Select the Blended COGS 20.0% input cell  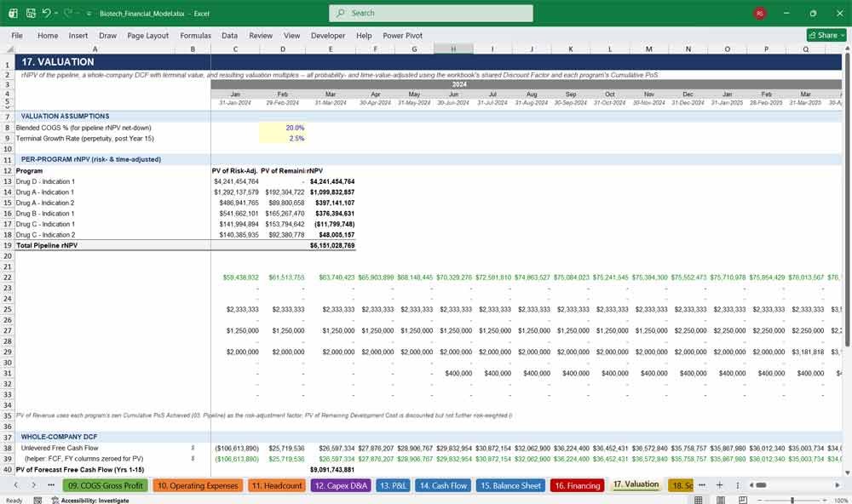pyautogui.click(x=283, y=128)
